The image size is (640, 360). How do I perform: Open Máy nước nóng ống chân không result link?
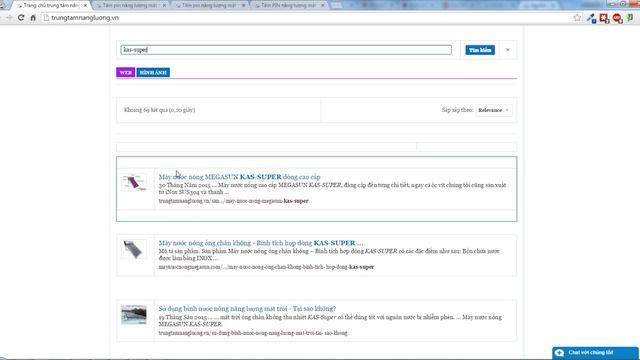[260, 243]
